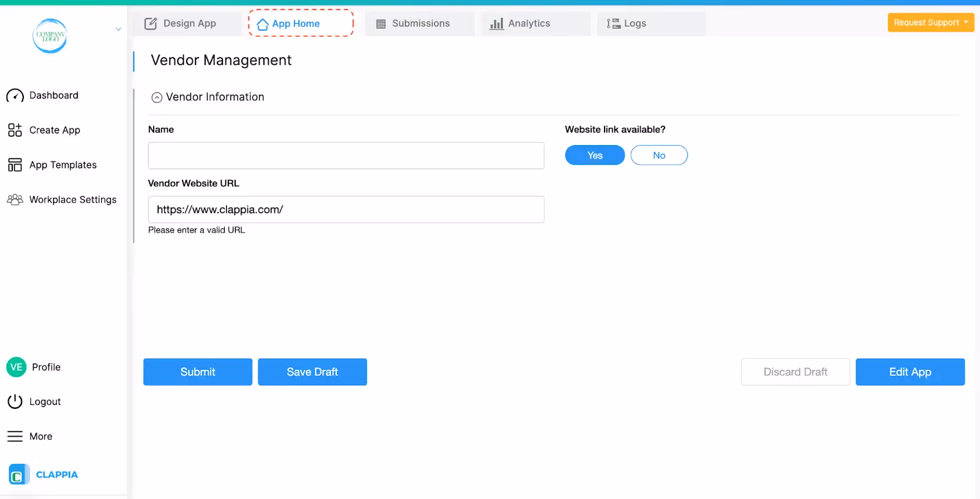This screenshot has width=980, height=499.
Task: Click the CLAPPIA brand link
Action: 57,475
